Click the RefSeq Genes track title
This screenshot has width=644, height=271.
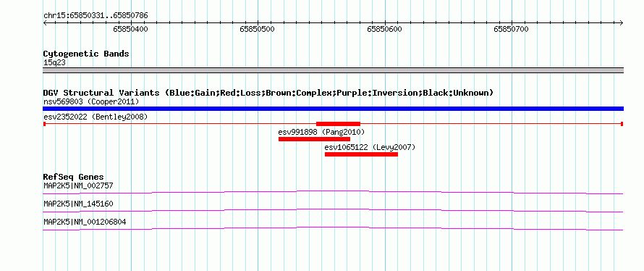tap(74, 178)
